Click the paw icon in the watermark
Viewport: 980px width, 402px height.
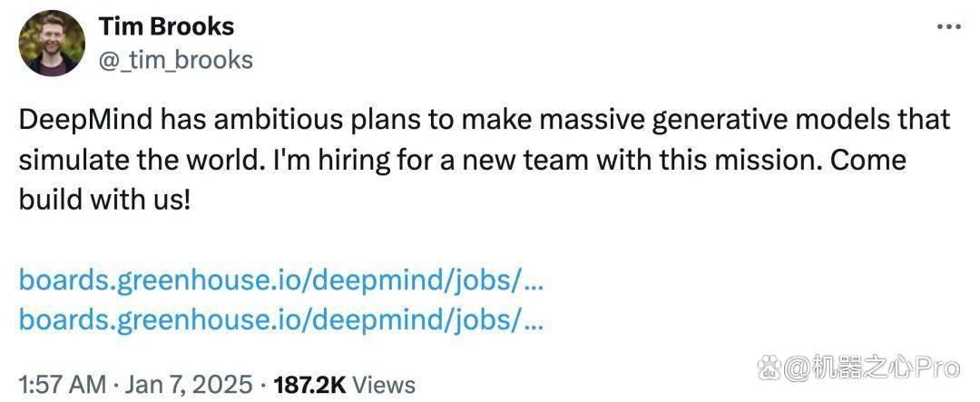point(769,368)
